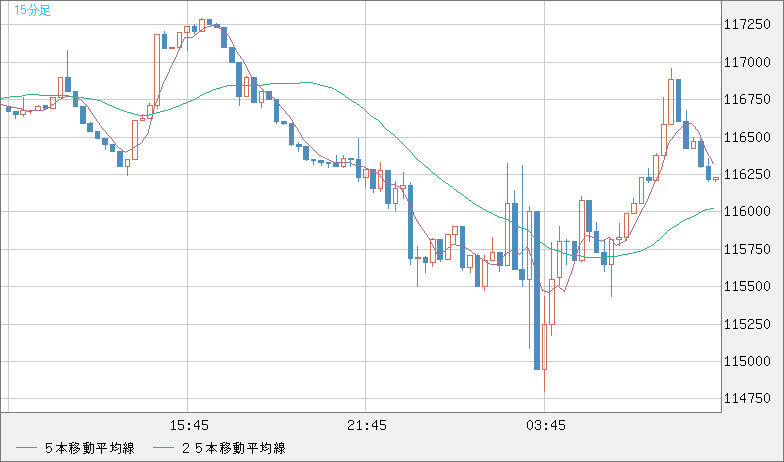
Task: Click the ５本移動平均線 legend label
Action: 90,448
